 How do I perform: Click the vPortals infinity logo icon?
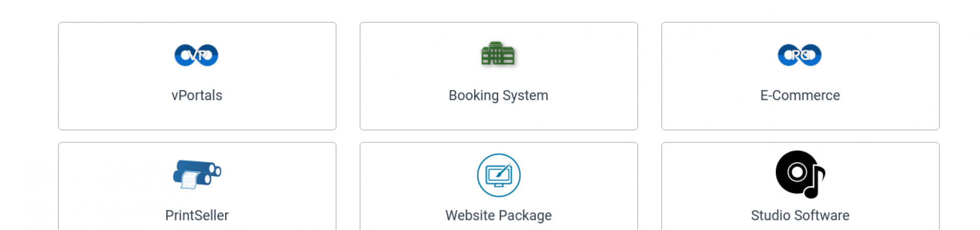pyautogui.click(x=197, y=55)
